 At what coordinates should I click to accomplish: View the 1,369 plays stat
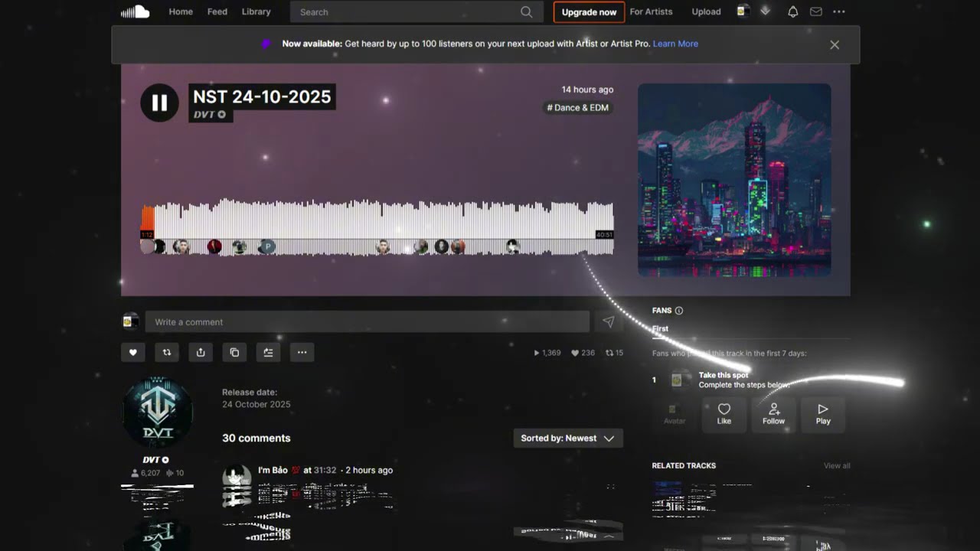547,353
